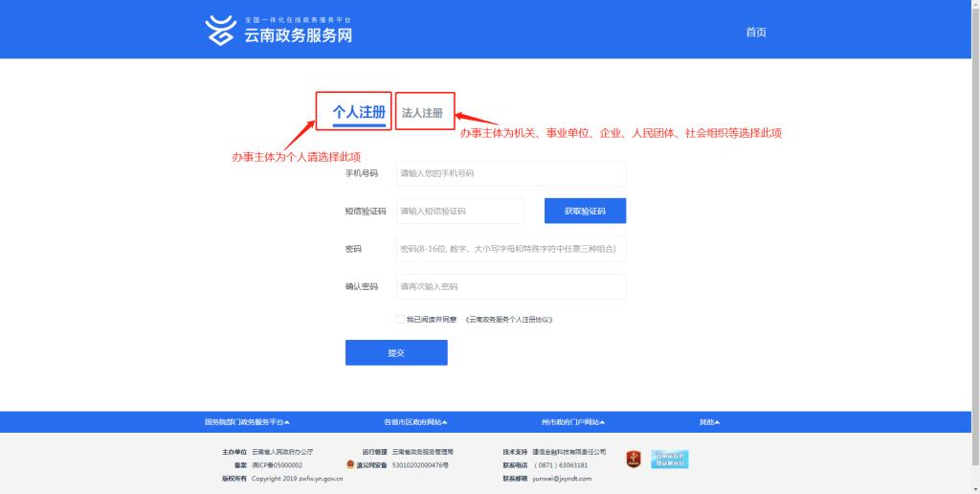The width and height of the screenshot is (980, 494).
Task: Switch to the 个人注册 tab
Action: pyautogui.click(x=359, y=112)
